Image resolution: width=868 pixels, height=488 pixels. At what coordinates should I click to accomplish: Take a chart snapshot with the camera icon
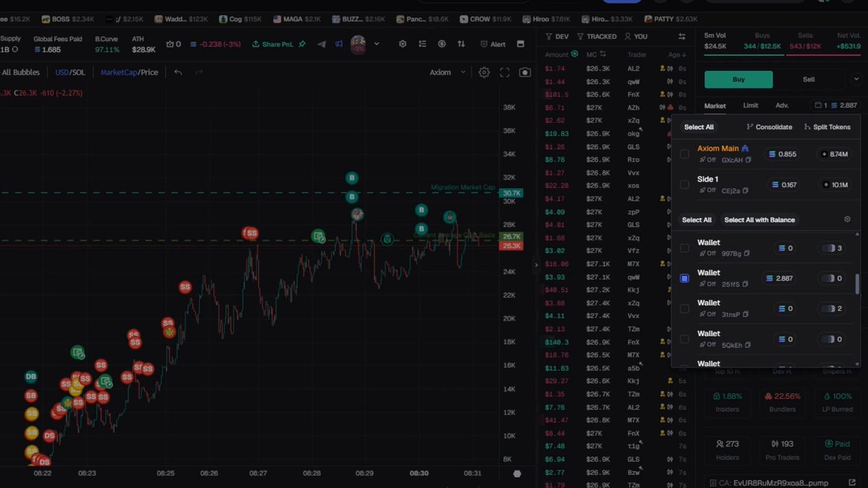click(525, 72)
